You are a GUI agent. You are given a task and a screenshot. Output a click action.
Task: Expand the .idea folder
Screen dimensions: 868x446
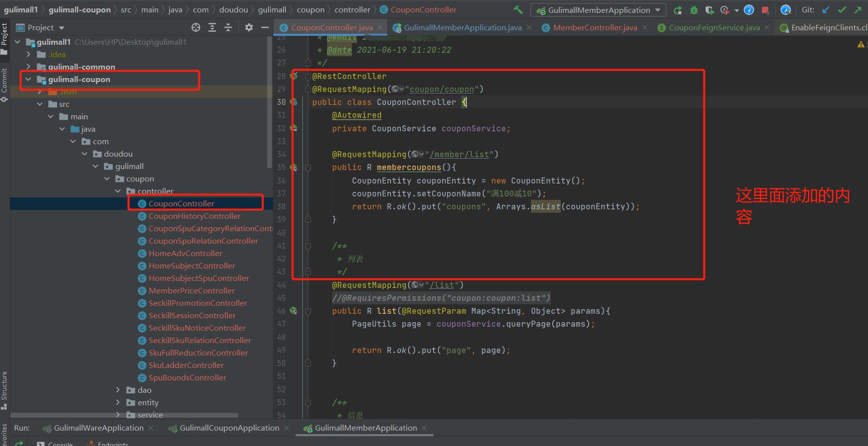28,54
